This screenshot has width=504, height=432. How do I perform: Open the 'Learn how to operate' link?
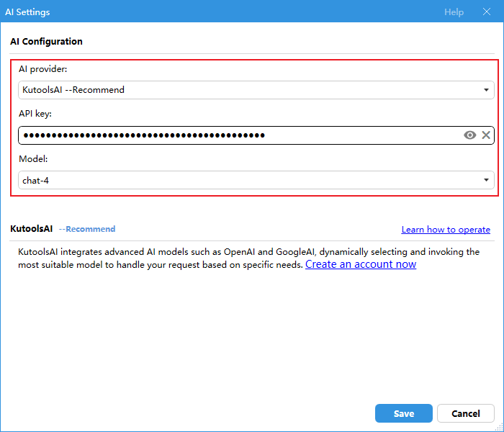click(446, 230)
